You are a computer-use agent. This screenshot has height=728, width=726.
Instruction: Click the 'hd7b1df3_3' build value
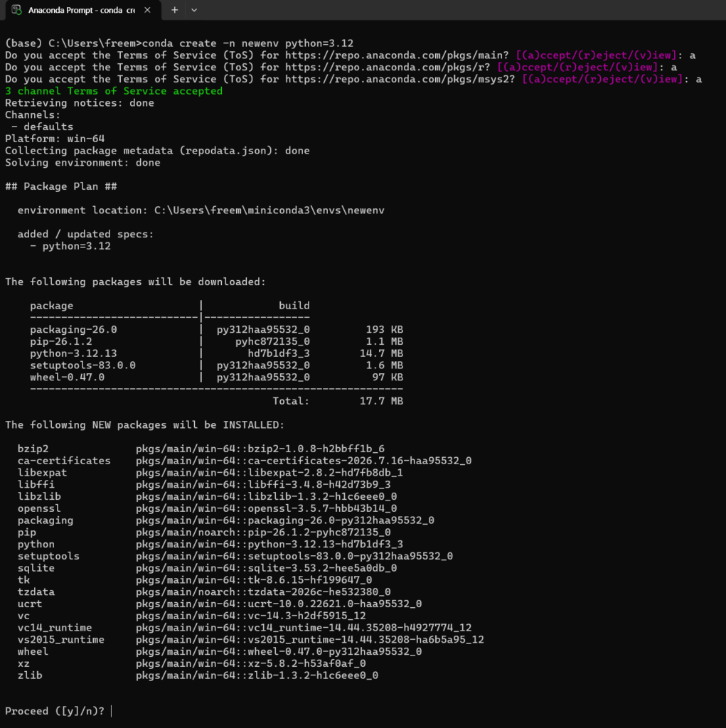pyautogui.click(x=279, y=353)
